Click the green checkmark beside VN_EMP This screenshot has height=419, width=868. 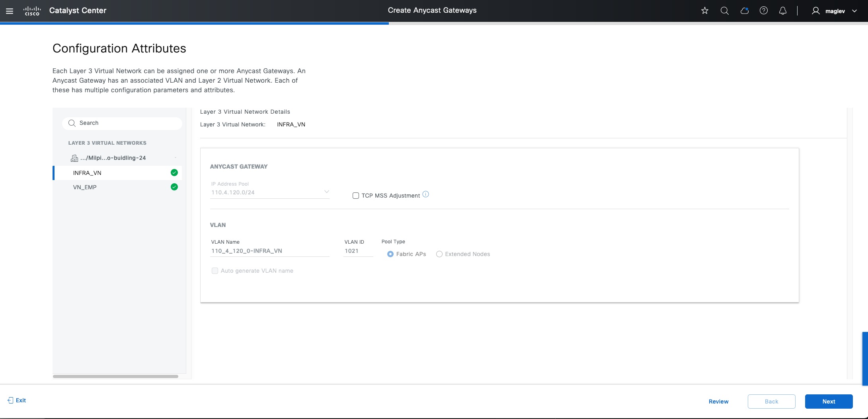[x=174, y=187]
